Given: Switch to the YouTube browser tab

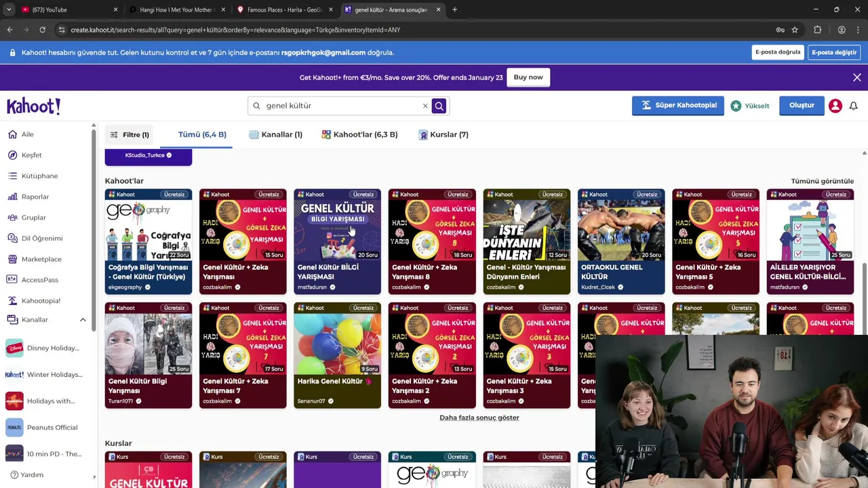Looking at the screenshot, I should (x=68, y=9).
